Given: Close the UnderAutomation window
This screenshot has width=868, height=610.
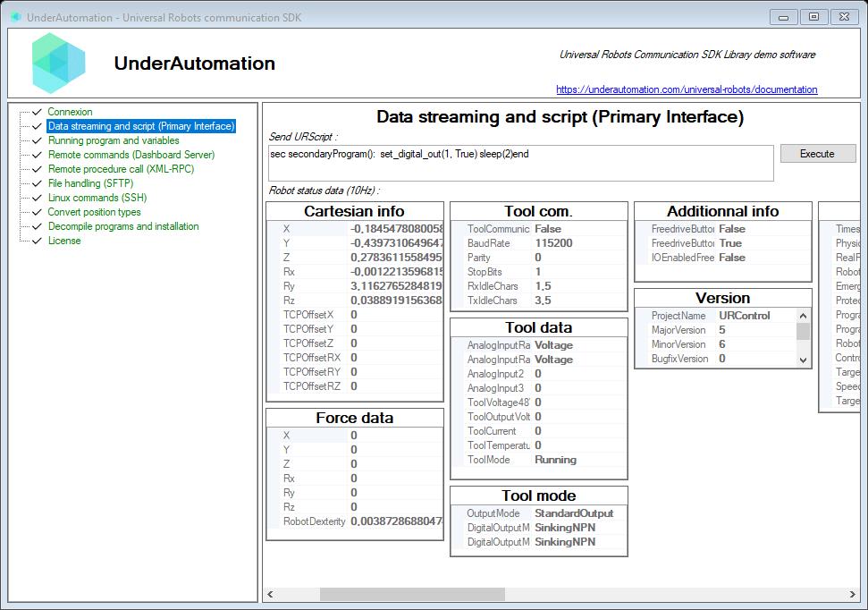Looking at the screenshot, I should (x=844, y=17).
